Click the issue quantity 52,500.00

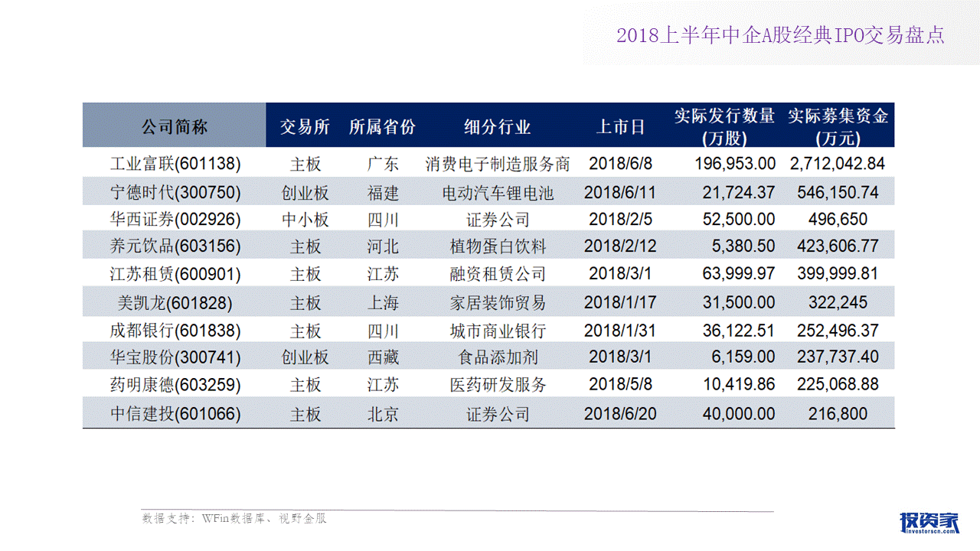pyautogui.click(x=739, y=220)
